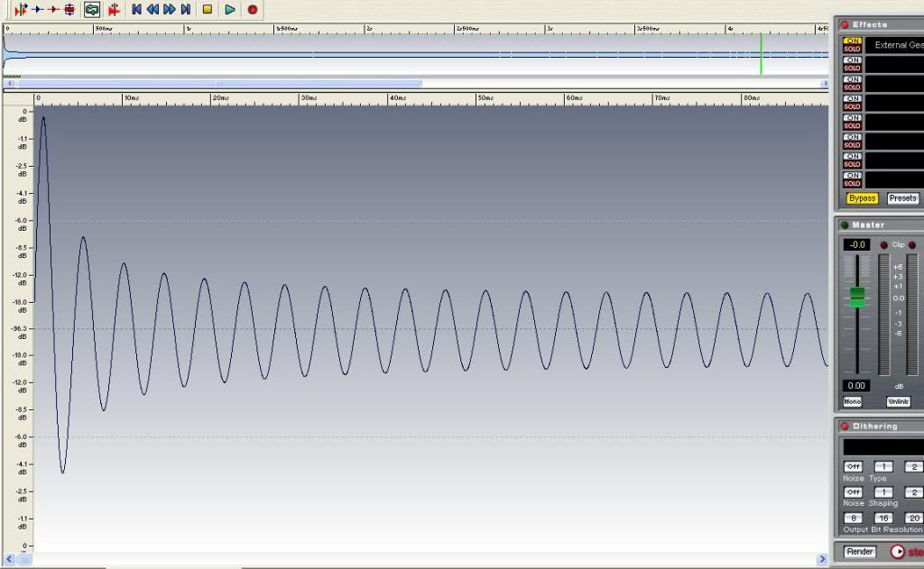Solo the External Gear effect slot
Image resolution: width=924 pixels, height=569 pixels.
pos(852,49)
